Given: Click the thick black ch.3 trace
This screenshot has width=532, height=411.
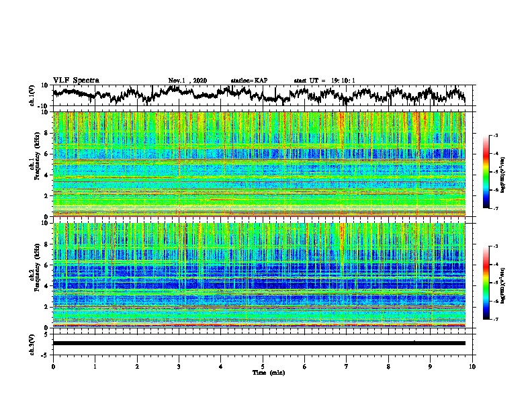Looking at the screenshot, I should (259, 343).
